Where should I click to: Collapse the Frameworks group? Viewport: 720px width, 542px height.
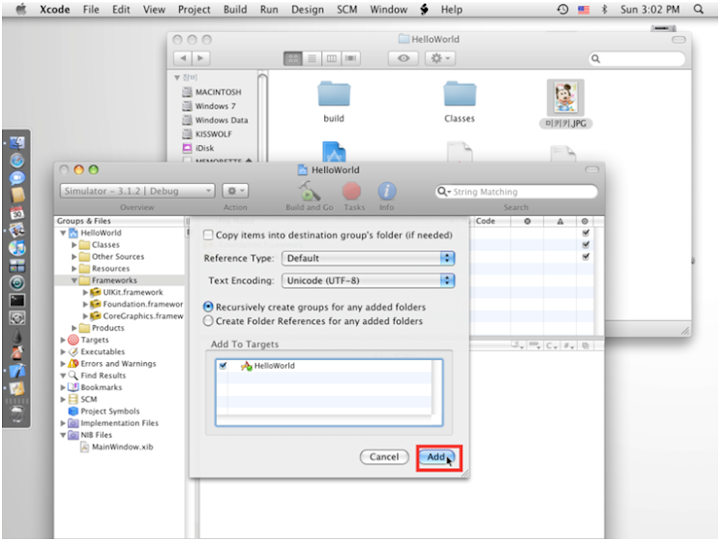pyautogui.click(x=74, y=280)
